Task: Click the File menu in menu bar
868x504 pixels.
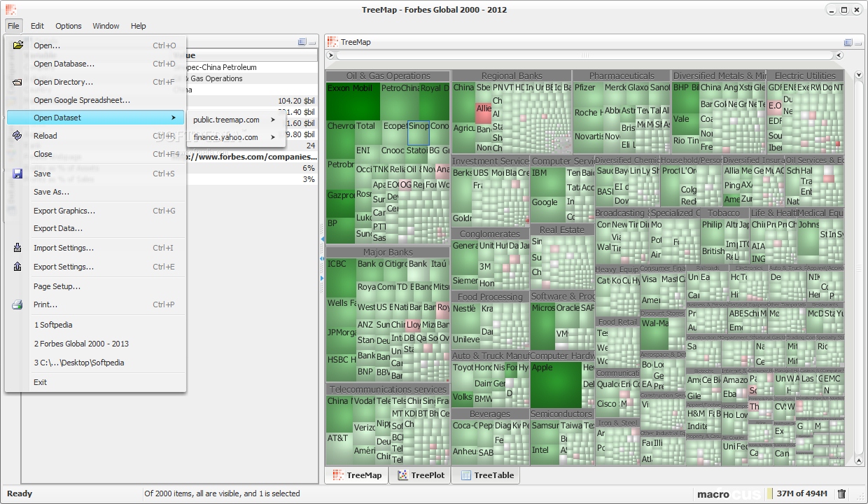Action: pyautogui.click(x=13, y=26)
